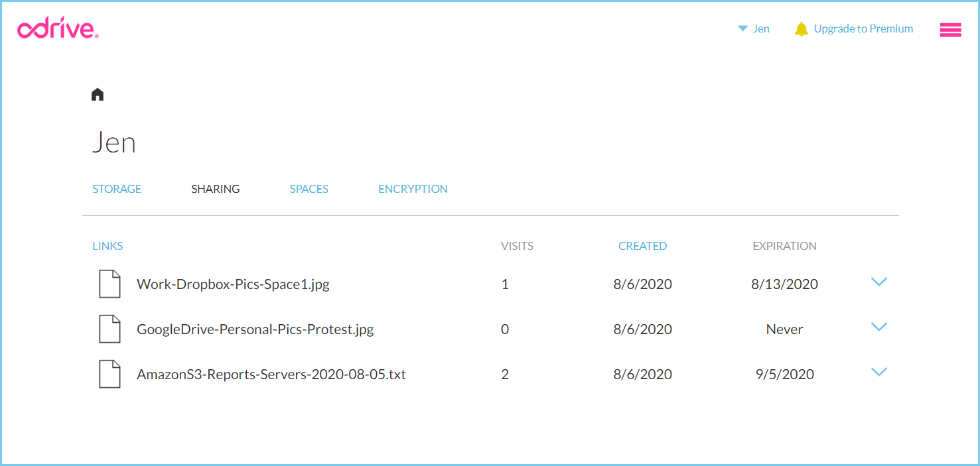
Task: Open AmazonS3-Reports-Servers-2020-08-05.txt link
Action: (271, 375)
